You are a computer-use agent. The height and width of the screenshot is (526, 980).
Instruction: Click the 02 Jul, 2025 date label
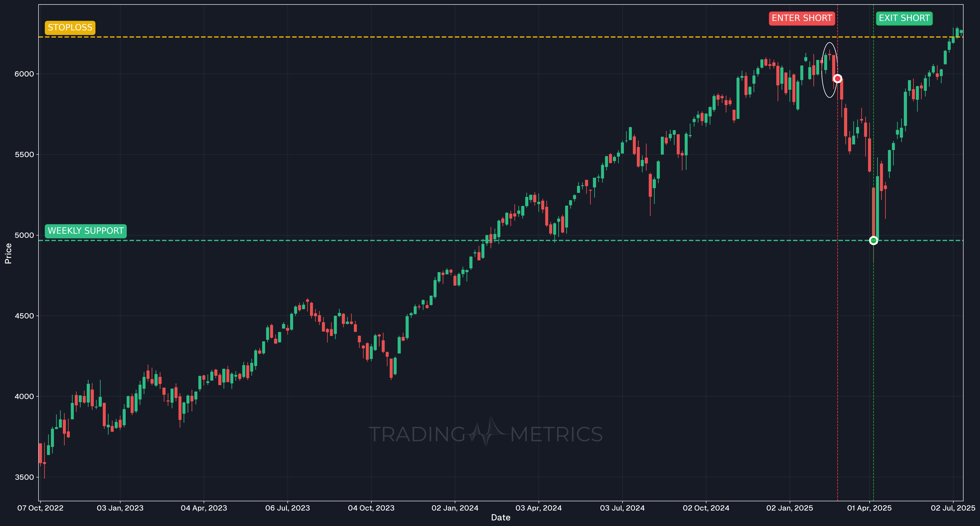[x=953, y=508]
